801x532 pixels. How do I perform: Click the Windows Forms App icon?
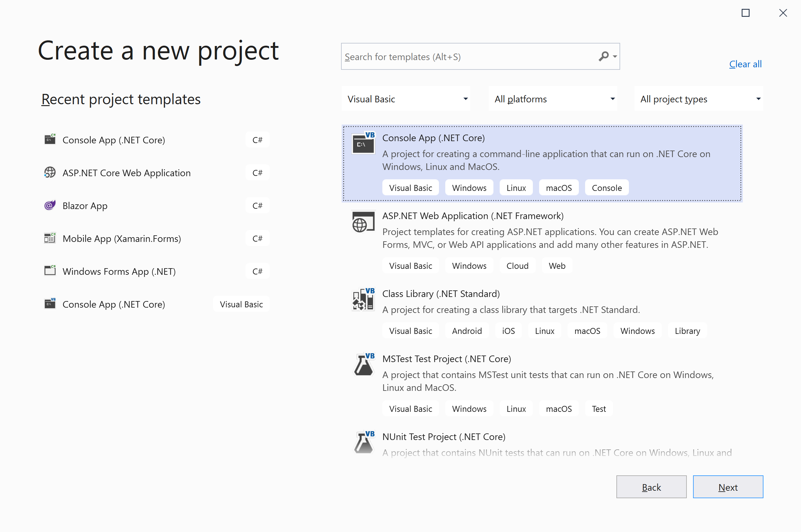coord(50,271)
